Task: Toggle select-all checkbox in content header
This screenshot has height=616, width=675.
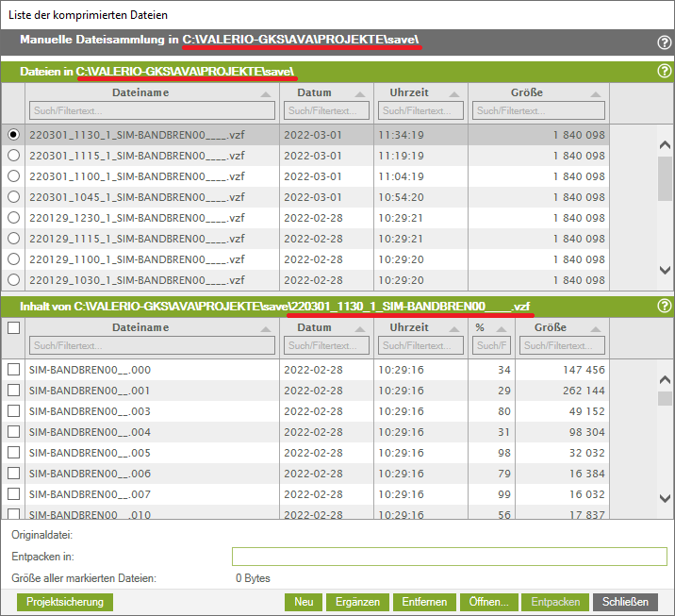Action: (13, 328)
